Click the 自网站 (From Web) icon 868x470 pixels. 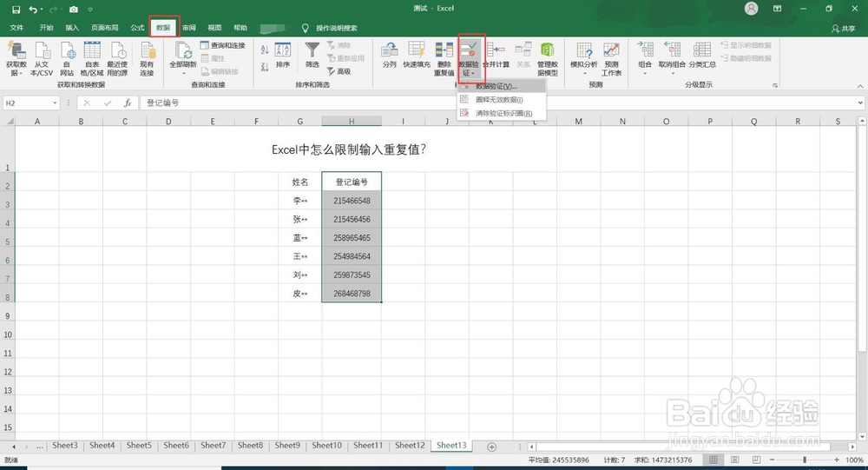pyautogui.click(x=67, y=58)
